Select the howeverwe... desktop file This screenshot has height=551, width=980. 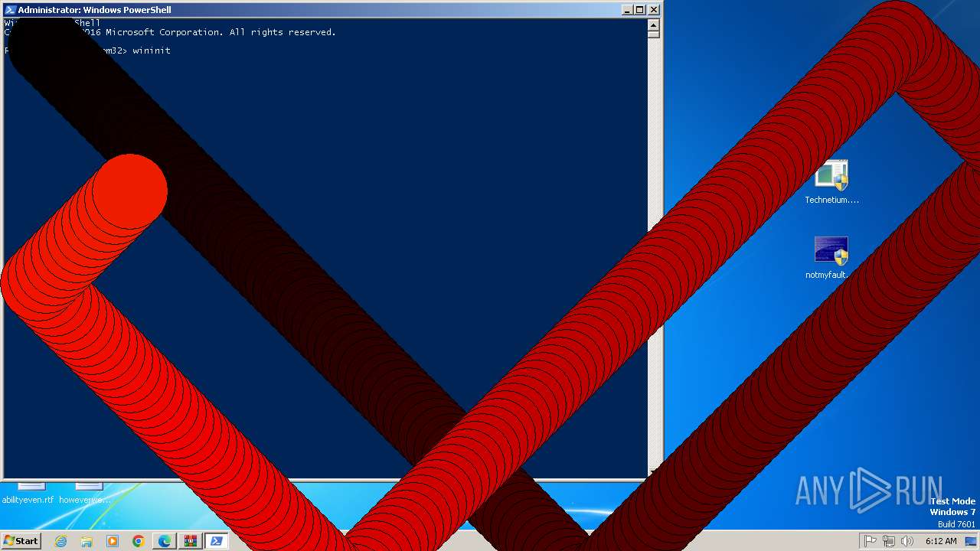click(85, 493)
